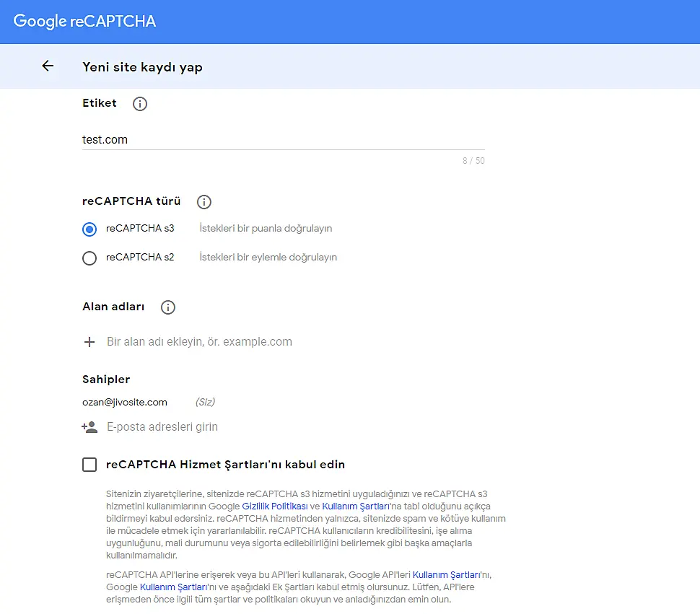Click the Yeni site kaydı yap heading
Screen dimensions: 700x614
click(142, 67)
